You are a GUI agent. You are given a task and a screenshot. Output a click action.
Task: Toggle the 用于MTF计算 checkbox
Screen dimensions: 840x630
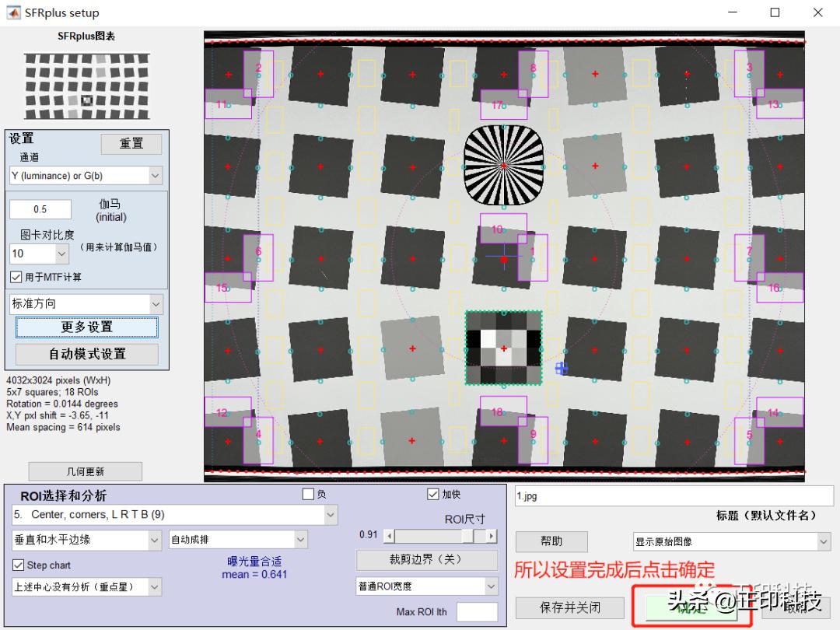[x=16, y=277]
